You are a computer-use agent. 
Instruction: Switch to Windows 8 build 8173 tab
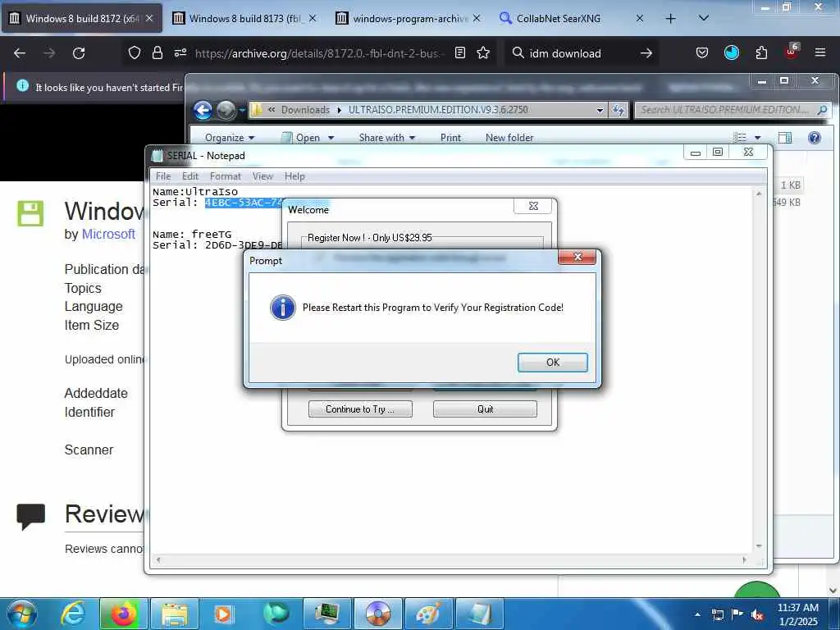tap(244, 19)
